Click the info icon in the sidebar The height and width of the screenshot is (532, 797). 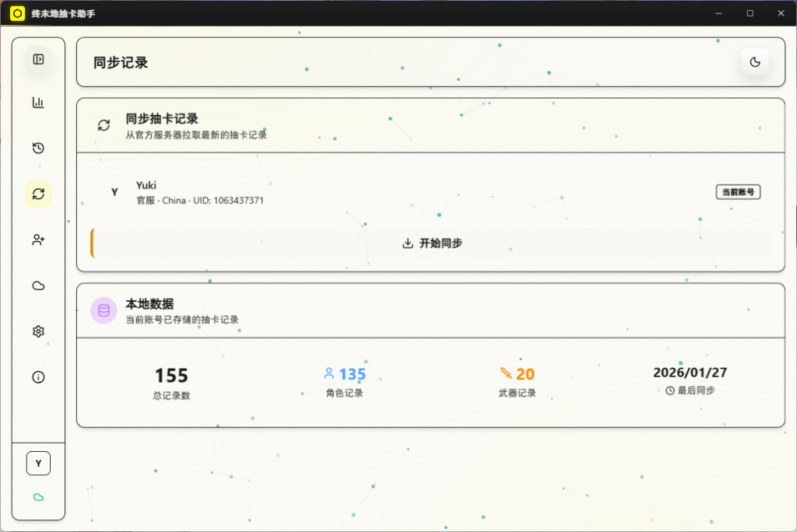pyautogui.click(x=37, y=377)
